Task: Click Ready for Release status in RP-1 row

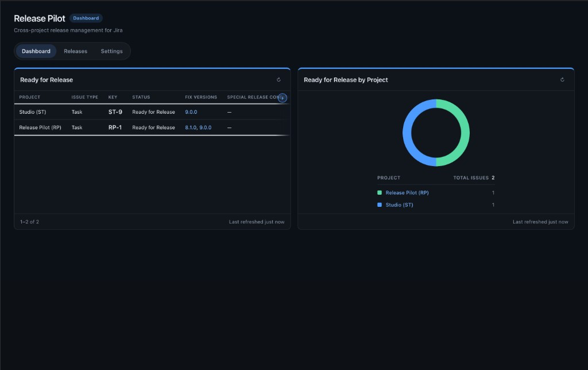Action: point(153,128)
